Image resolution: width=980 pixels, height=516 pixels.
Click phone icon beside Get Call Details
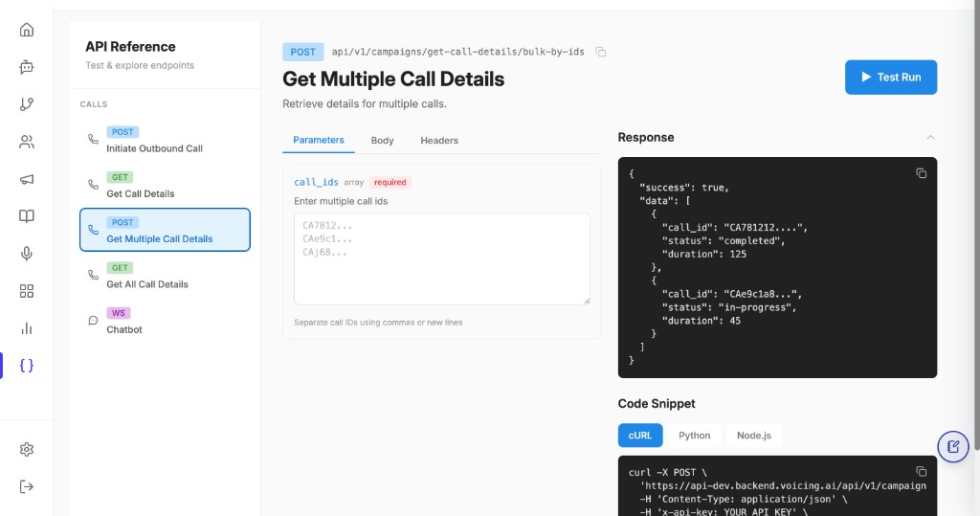click(x=93, y=185)
